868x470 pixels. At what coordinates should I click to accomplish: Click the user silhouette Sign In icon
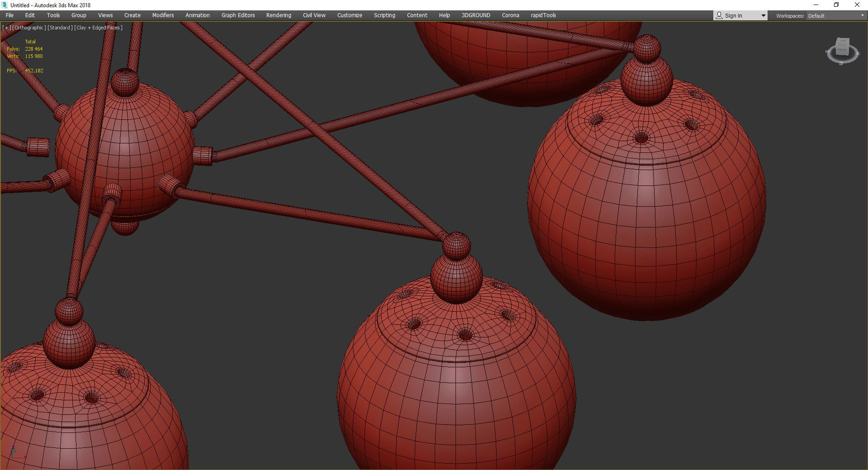tap(719, 15)
